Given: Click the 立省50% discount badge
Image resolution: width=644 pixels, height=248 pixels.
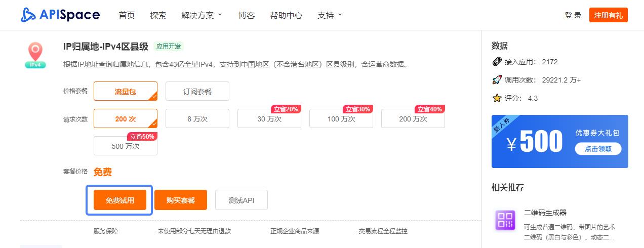Looking at the screenshot, I should 142,136.
